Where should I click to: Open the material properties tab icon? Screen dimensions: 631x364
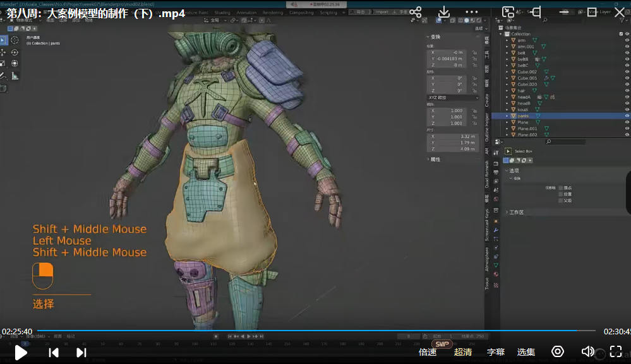pos(496,274)
